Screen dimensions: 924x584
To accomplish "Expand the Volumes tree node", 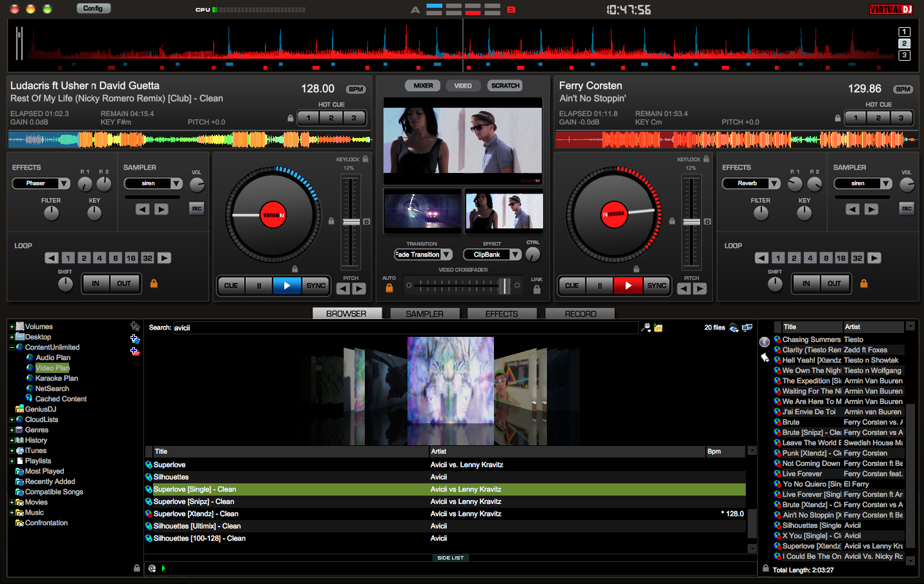I will tap(12, 327).
